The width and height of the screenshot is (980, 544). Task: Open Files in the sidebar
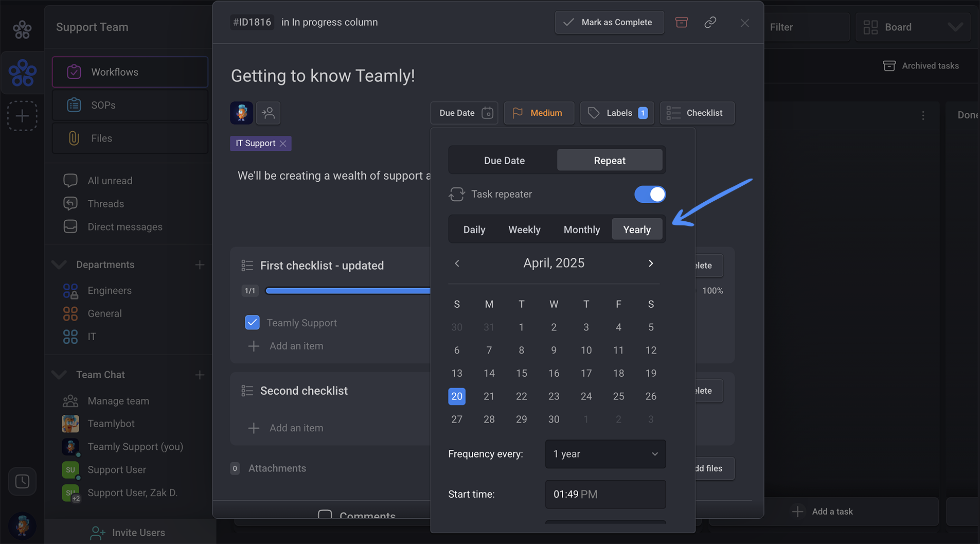click(130, 138)
